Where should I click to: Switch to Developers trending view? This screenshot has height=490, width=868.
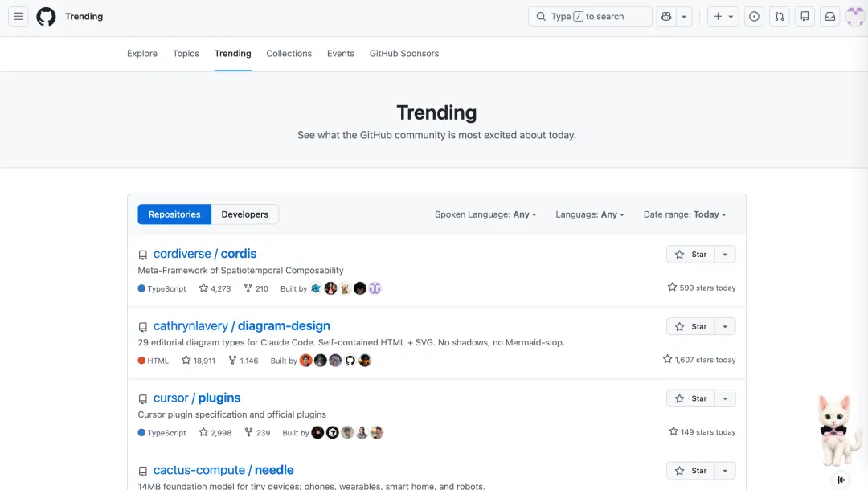coord(244,214)
